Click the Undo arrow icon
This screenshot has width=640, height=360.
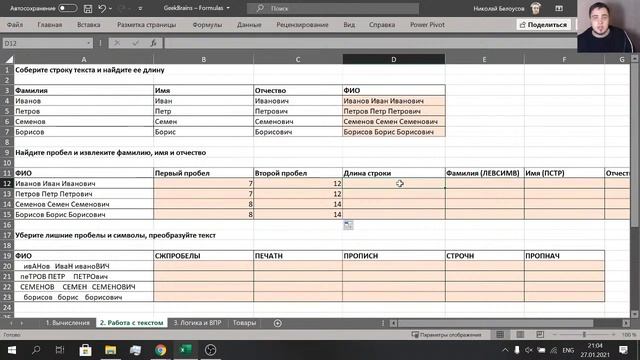[102, 8]
